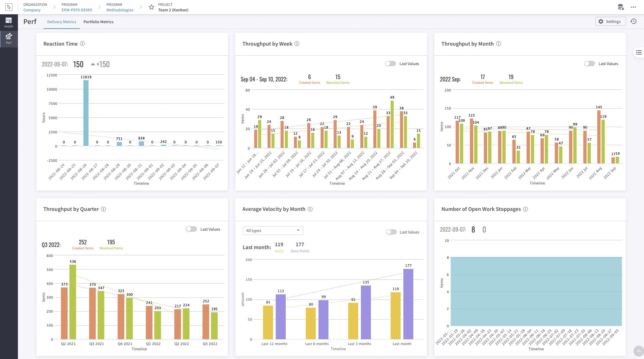Navigate to the Methodologies program

tap(119, 10)
